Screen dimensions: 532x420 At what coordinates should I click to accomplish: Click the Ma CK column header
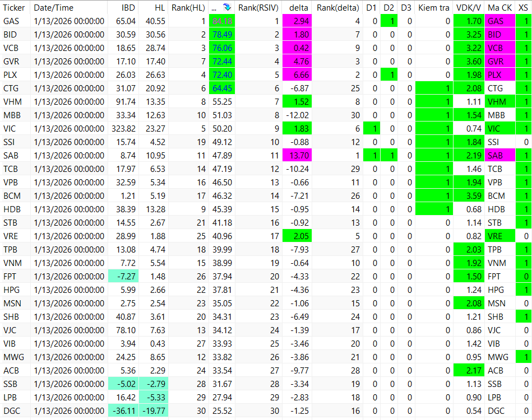[x=500, y=7]
